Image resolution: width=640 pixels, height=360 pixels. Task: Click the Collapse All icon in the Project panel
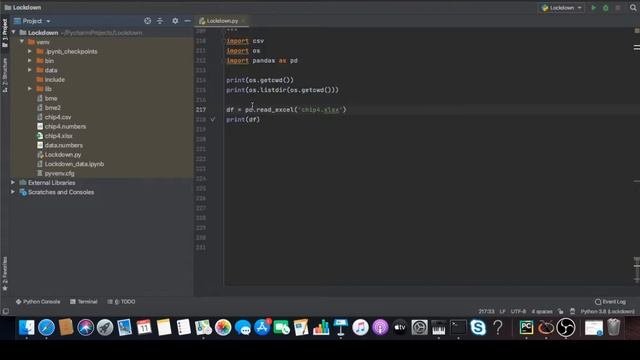pos(160,21)
